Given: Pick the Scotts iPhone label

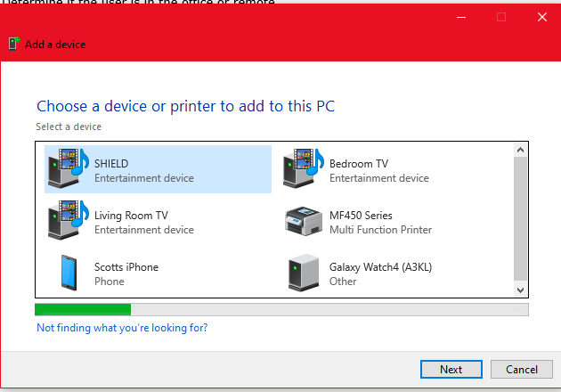Looking at the screenshot, I should [126, 267].
